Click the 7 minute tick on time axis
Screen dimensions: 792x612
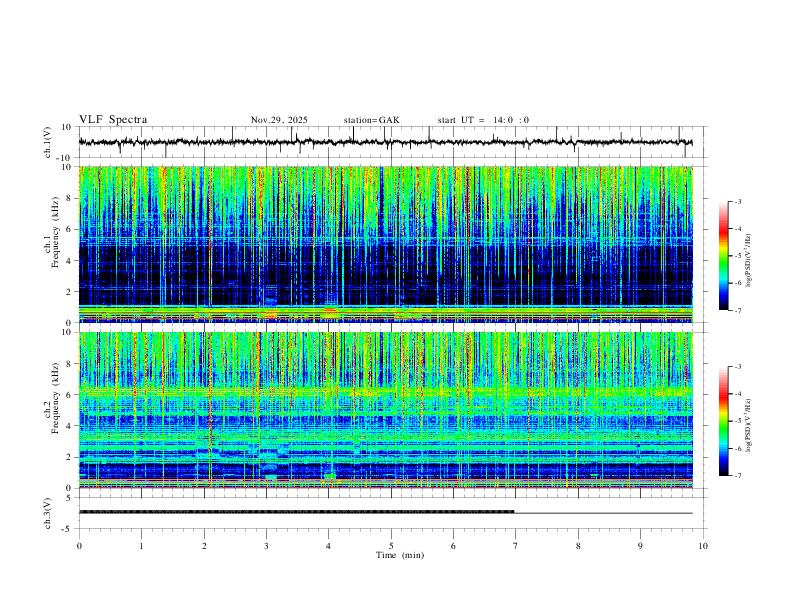516,546
